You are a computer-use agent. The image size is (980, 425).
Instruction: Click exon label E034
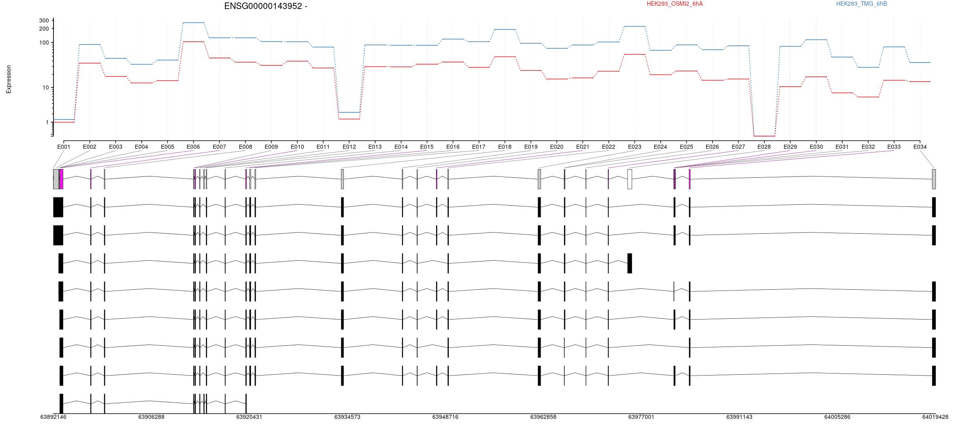(920, 147)
